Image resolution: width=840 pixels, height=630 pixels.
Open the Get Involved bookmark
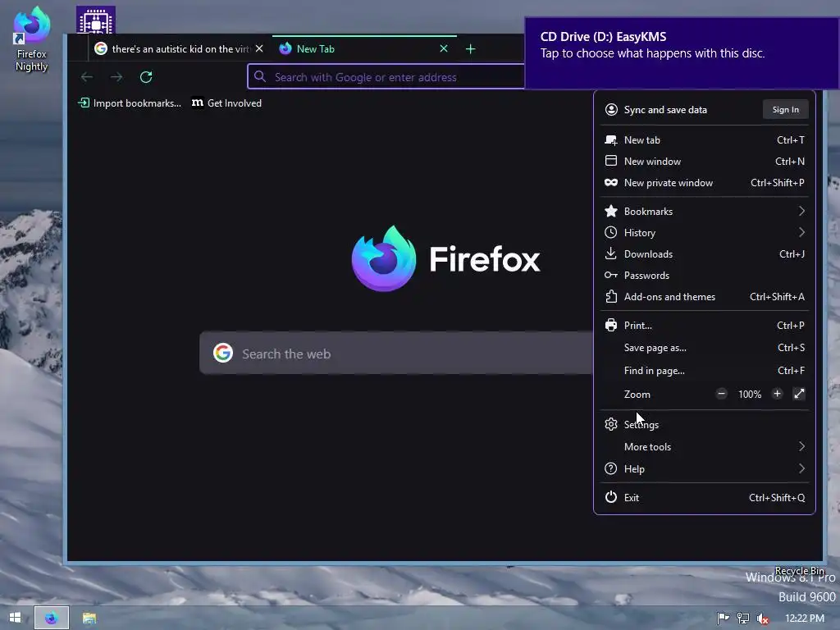coord(226,103)
